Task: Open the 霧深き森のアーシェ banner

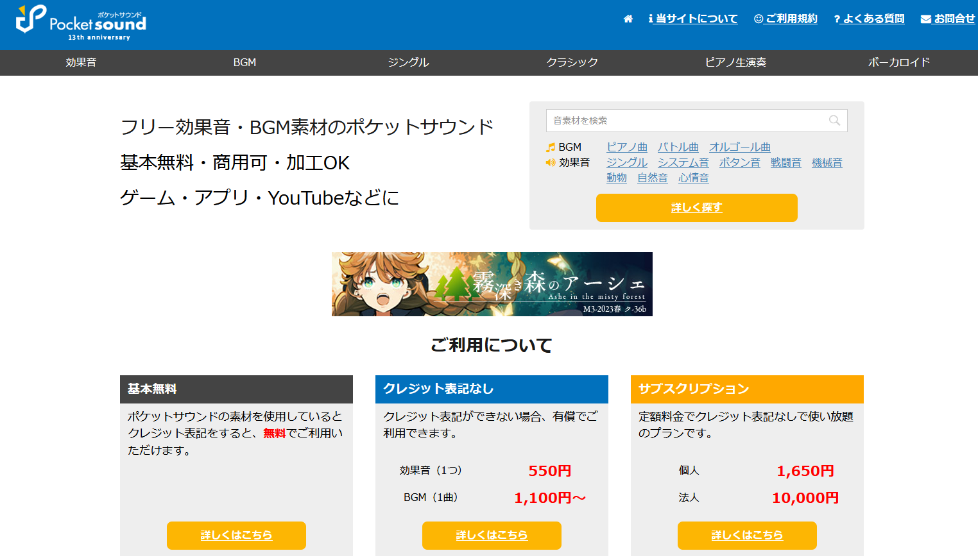Action: pos(492,284)
